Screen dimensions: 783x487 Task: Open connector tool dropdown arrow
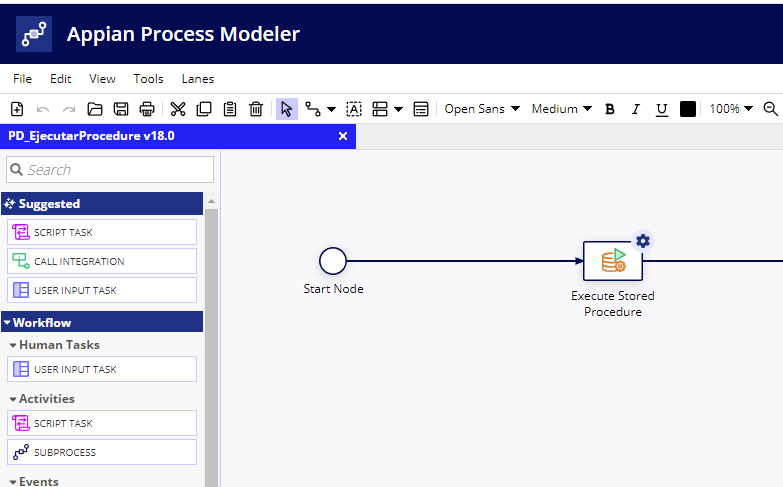(x=331, y=109)
